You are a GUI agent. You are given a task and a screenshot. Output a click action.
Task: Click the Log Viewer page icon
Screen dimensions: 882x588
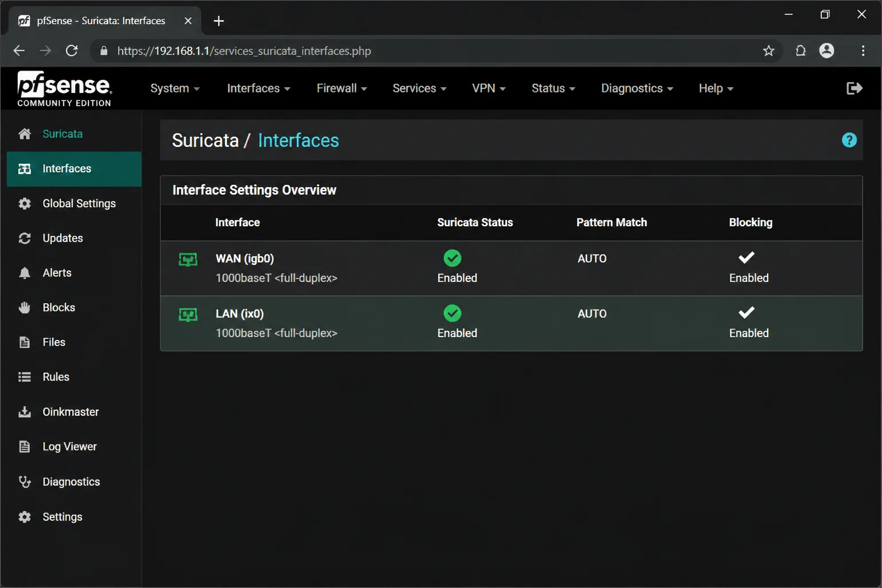click(x=25, y=447)
